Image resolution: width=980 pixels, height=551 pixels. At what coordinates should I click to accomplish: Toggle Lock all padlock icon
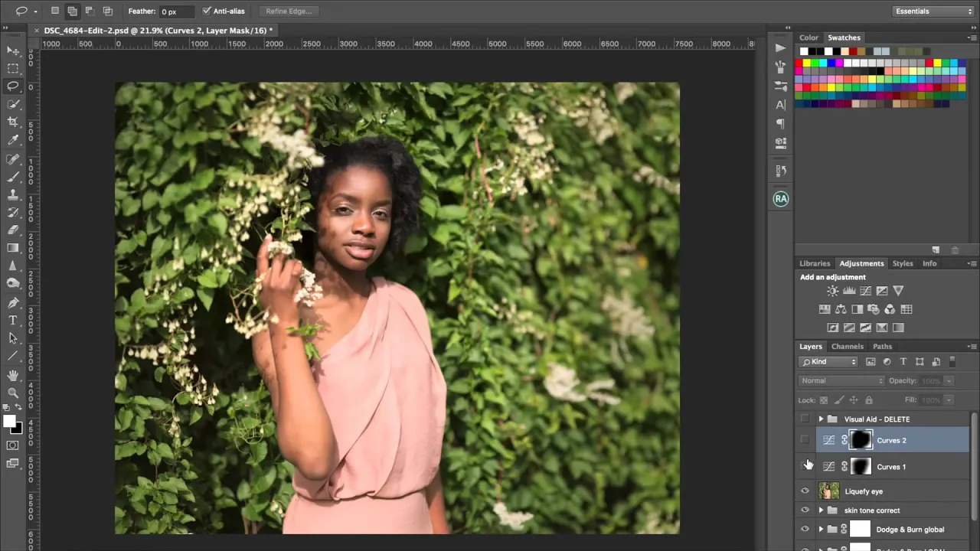point(868,399)
